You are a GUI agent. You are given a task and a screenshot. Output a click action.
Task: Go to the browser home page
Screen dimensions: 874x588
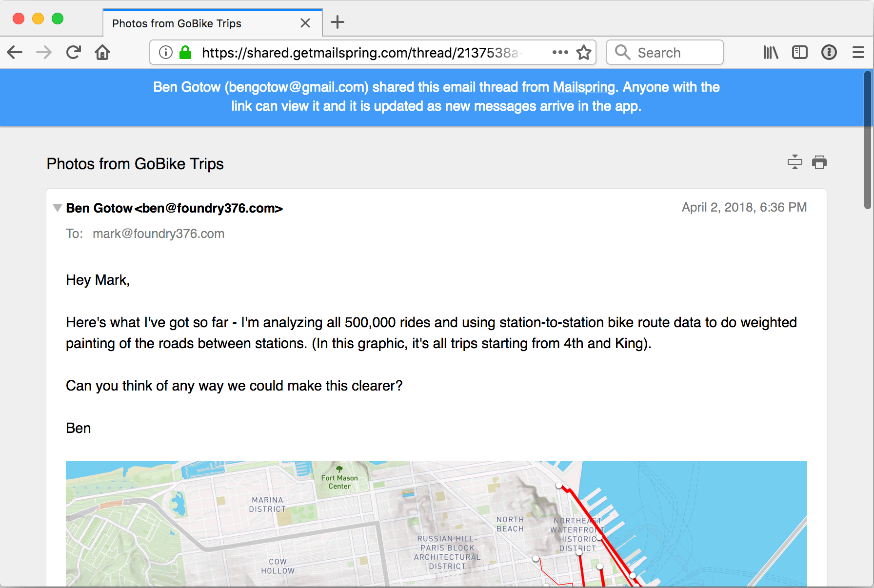[x=102, y=52]
